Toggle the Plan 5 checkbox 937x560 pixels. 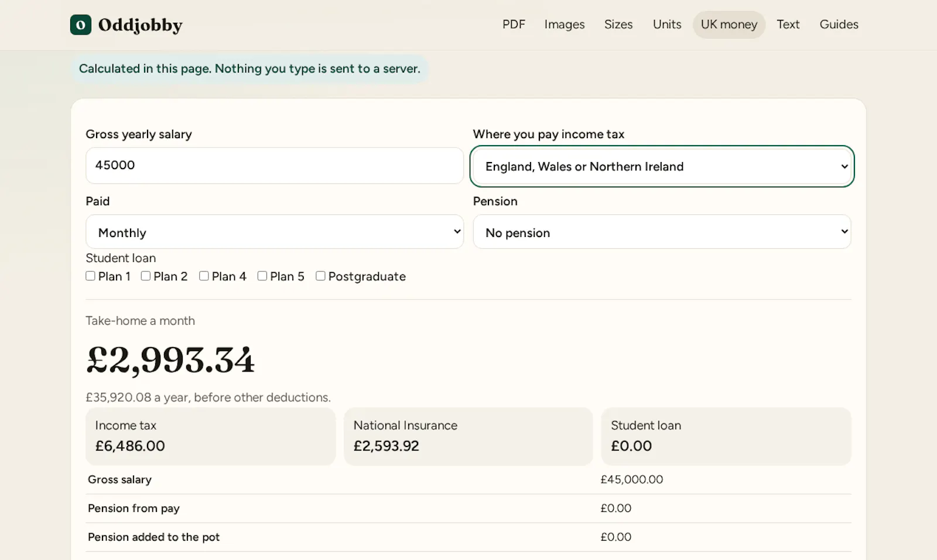click(x=262, y=276)
